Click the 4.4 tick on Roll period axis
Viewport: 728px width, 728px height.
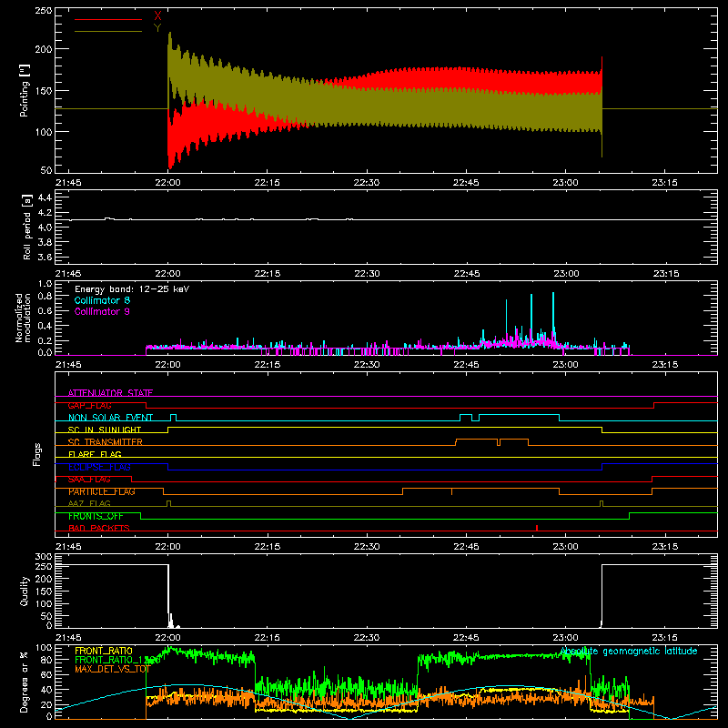45,197
